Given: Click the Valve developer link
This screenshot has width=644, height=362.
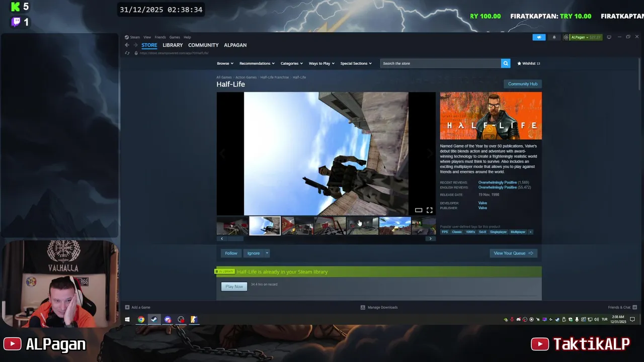Looking at the screenshot, I should tap(482, 203).
